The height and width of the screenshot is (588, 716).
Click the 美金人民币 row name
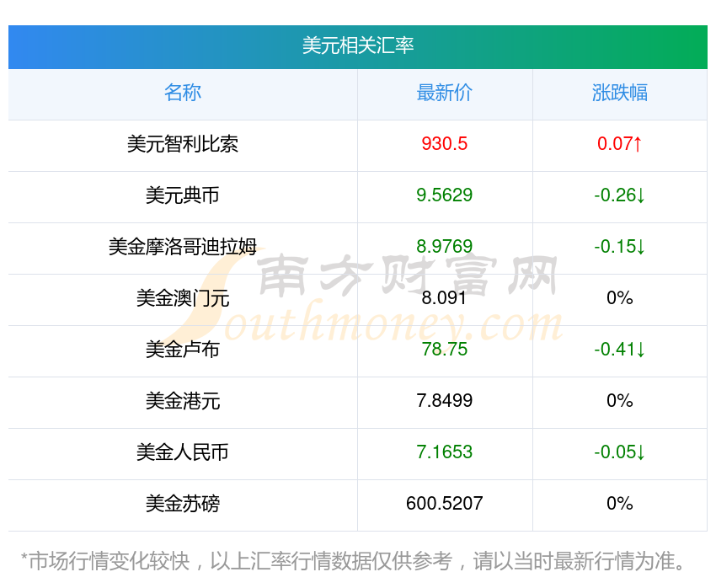click(x=183, y=452)
